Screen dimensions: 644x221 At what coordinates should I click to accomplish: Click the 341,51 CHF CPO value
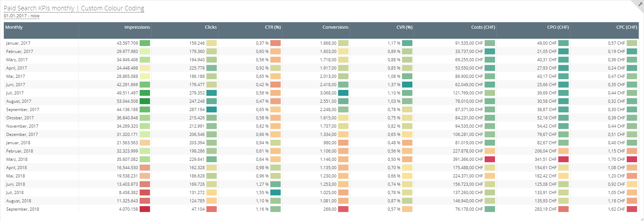tap(545, 159)
